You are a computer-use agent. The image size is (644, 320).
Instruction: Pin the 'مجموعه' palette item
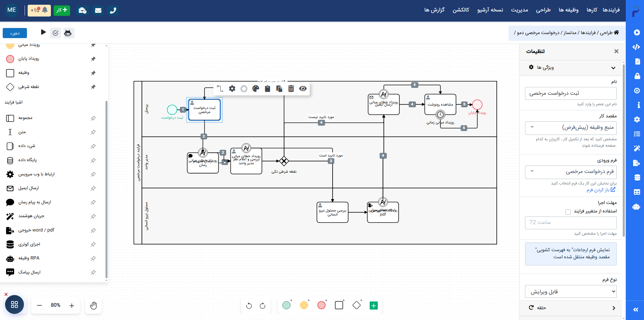[x=93, y=118]
